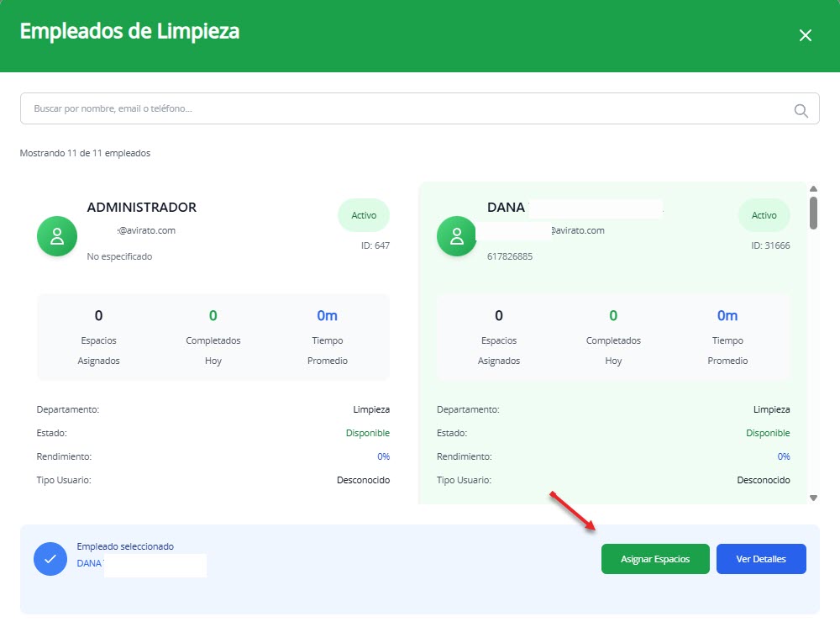Click the employee list scrollbar thumb
This screenshot has height=622, width=840.
coord(812,212)
